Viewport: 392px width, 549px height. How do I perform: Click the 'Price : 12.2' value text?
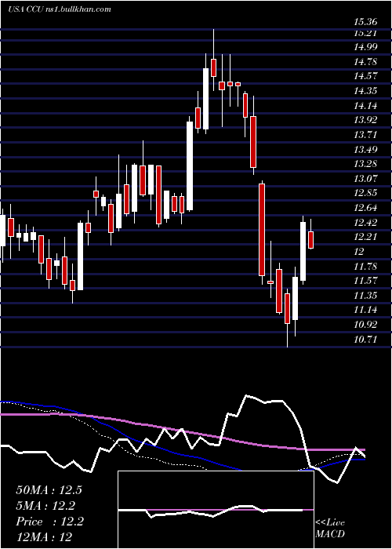pyautogui.click(x=49, y=522)
